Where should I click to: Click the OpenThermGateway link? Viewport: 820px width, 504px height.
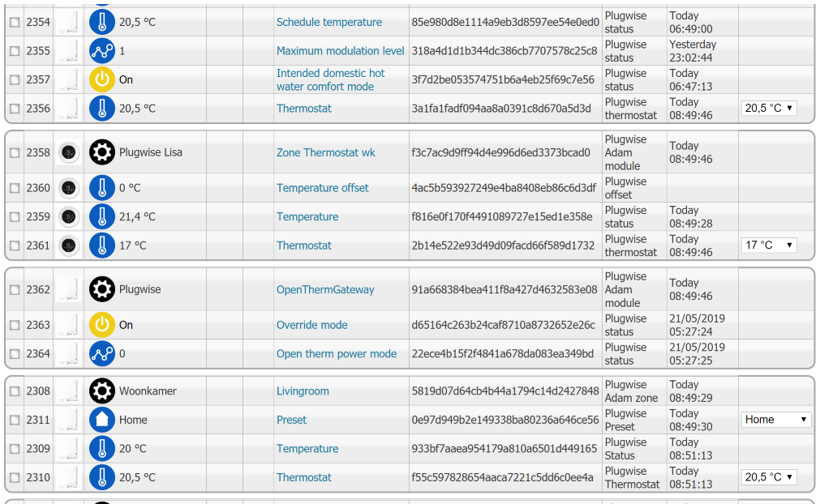[325, 289]
